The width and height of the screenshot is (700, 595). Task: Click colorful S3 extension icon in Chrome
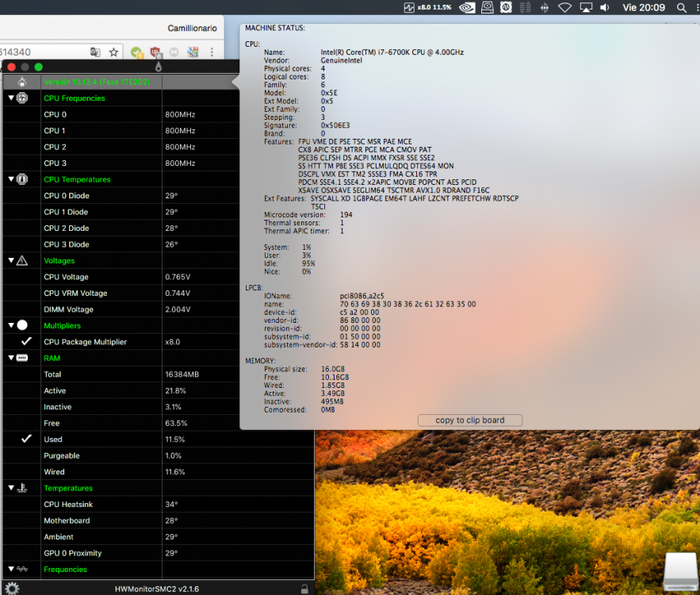pos(193,52)
